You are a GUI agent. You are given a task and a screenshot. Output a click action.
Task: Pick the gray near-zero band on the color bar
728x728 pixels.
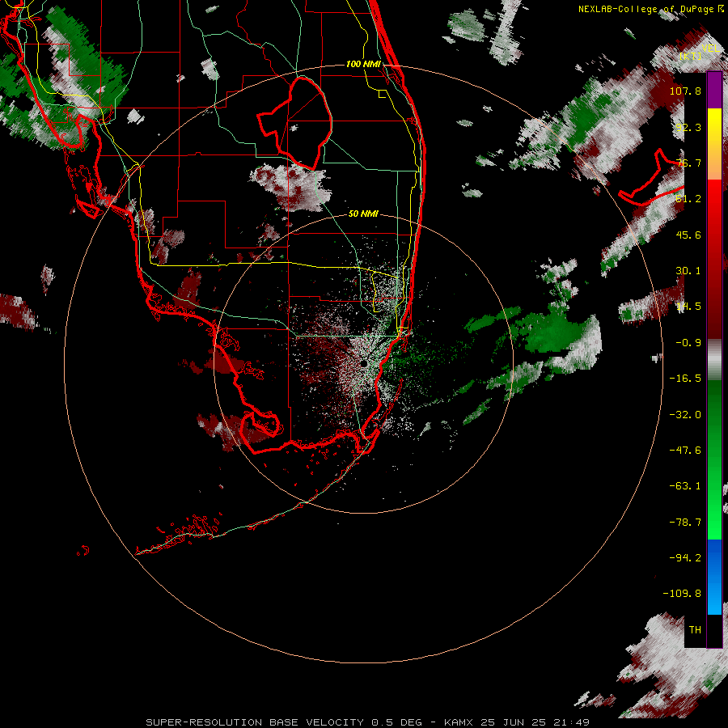714,360
